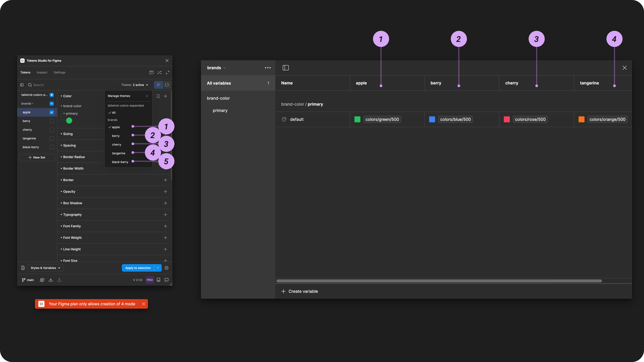Add a Line Height token plus icon

pos(166,249)
